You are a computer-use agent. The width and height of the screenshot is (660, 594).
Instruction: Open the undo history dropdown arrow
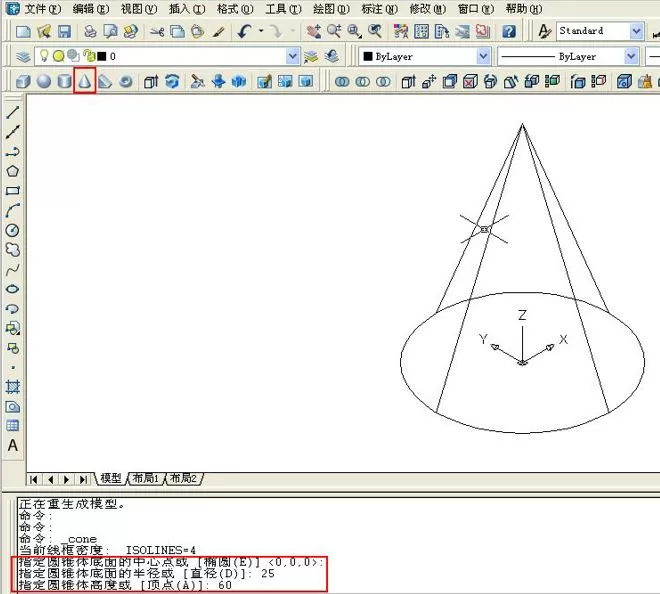pos(261,31)
